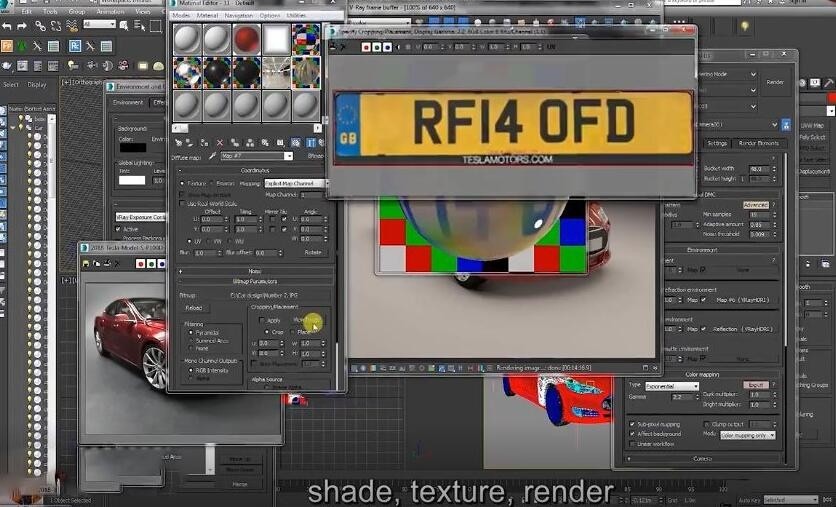
Task: Open Color mapping only mode dropdown
Action: (748, 435)
